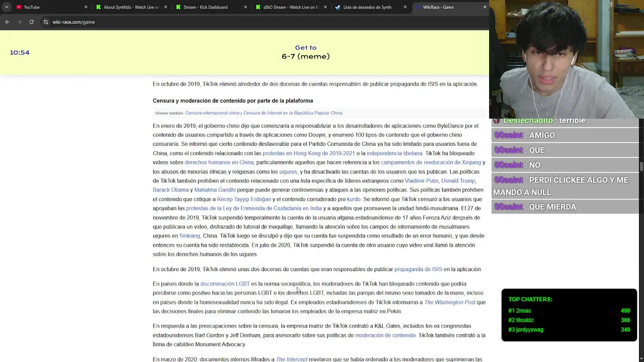Close the Lista de deseados tab
The width and height of the screenshot is (644, 362).
pyautogui.click(x=405, y=7)
